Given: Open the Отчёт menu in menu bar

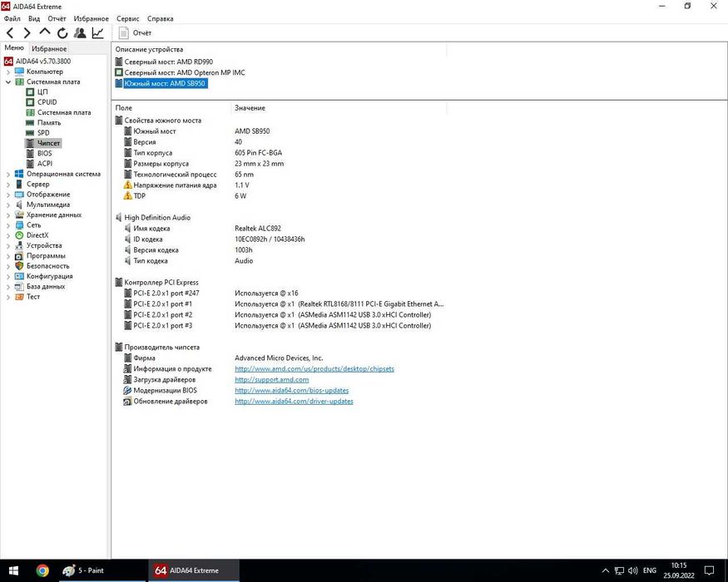Looking at the screenshot, I should click(57, 18).
